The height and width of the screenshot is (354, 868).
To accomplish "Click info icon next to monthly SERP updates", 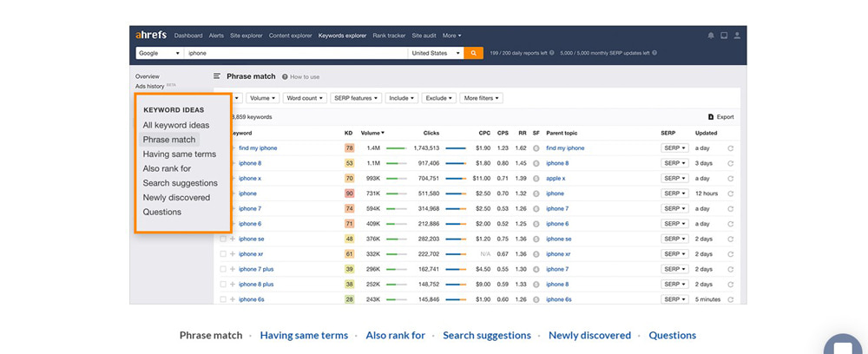I will [x=654, y=53].
